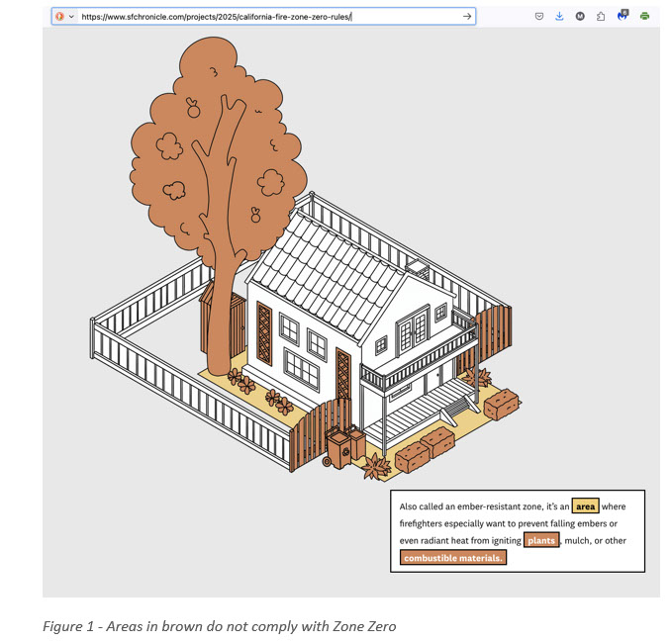Click the green printer icon
The height and width of the screenshot is (644, 672).
point(644,17)
